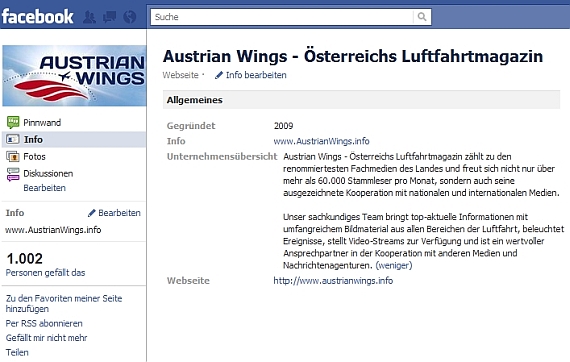570x362 pixels.
Task: Click the Info card icon in sidebar
Action: pyautogui.click(x=13, y=139)
